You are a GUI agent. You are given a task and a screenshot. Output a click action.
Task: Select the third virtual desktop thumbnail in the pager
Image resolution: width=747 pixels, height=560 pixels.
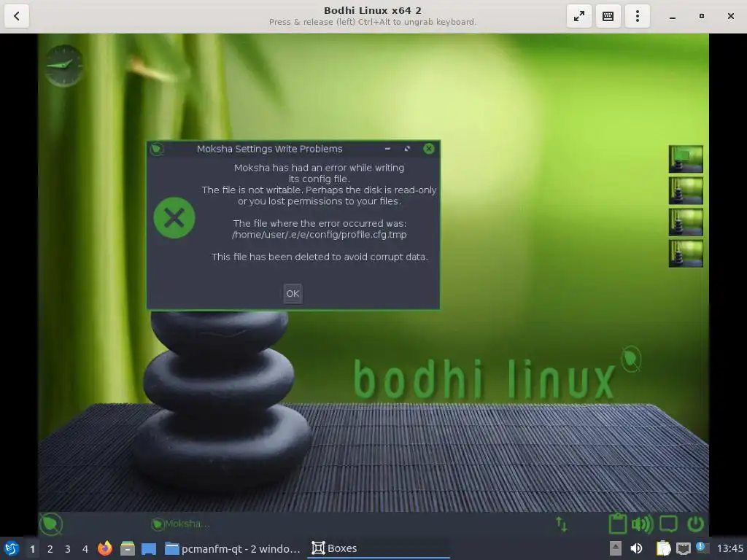coord(686,222)
